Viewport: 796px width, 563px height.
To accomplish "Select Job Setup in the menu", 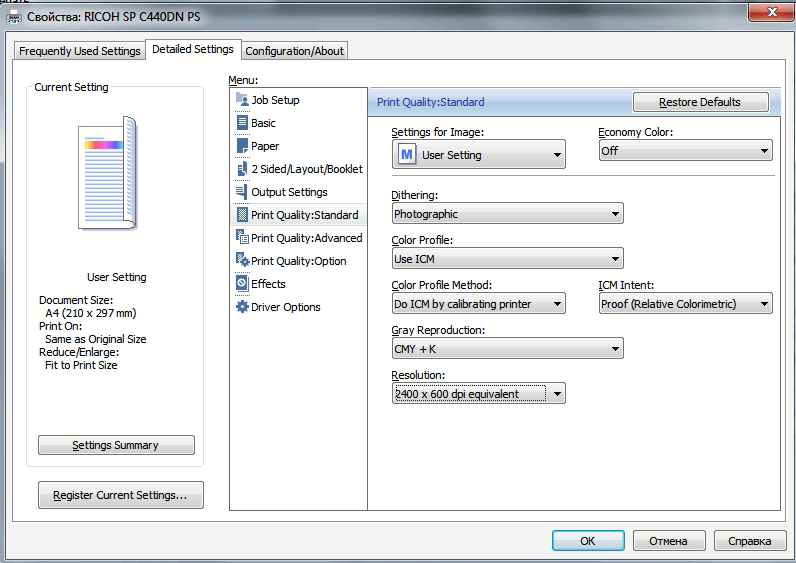I will tap(298, 100).
